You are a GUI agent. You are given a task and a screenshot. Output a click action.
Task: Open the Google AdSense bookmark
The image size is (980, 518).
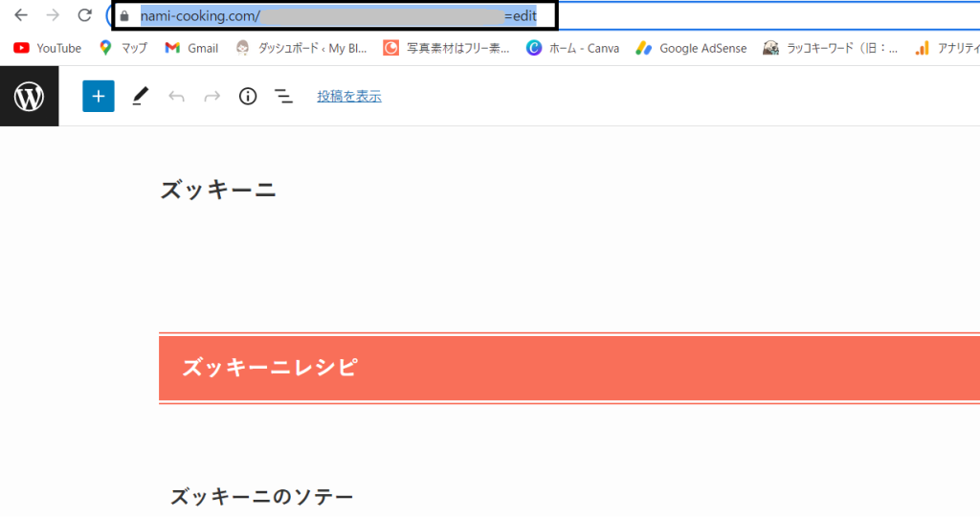coord(692,48)
